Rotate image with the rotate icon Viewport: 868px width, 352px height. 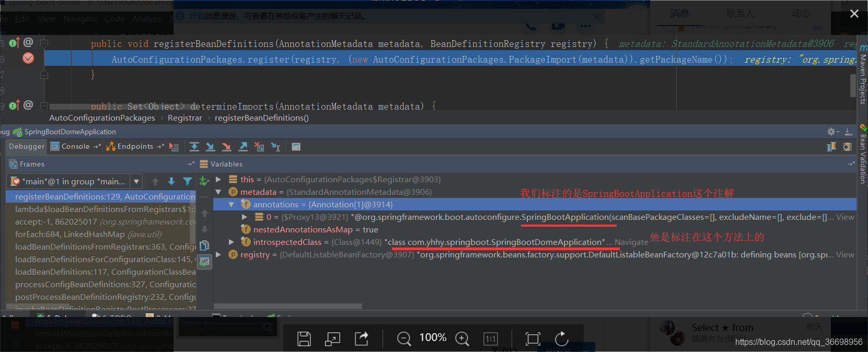click(x=562, y=339)
